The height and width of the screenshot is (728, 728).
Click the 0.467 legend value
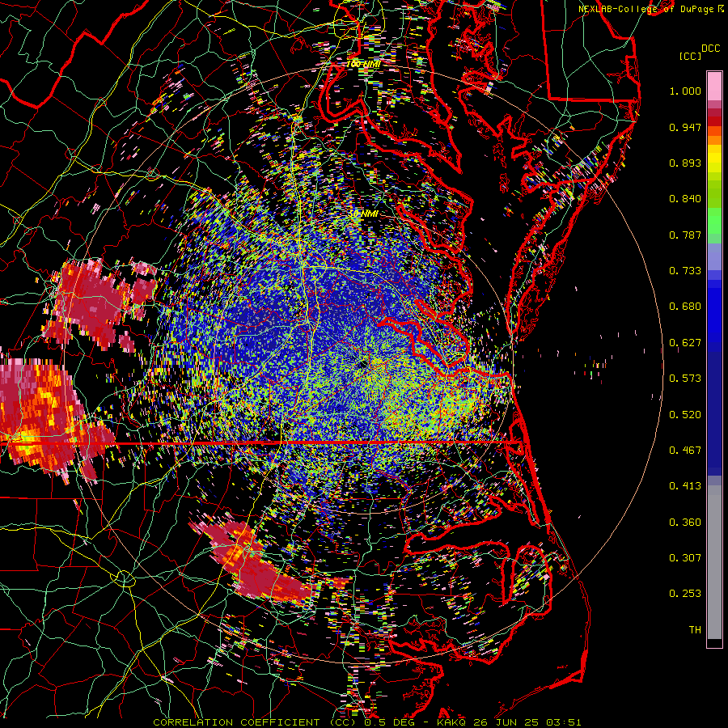tap(685, 451)
